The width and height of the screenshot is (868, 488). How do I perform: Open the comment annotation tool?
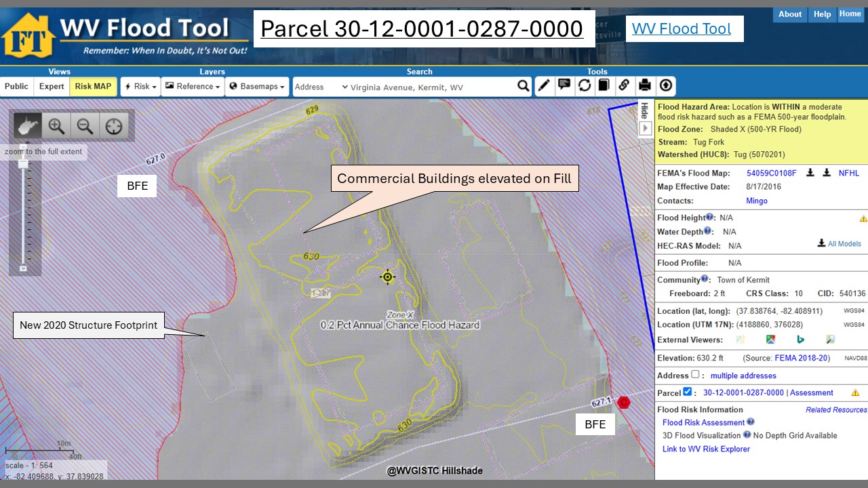coord(564,86)
